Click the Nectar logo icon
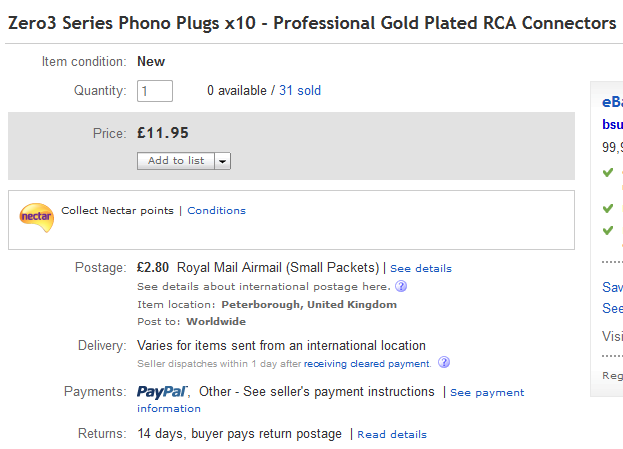Viewport: 623px width, 449px height. pyautogui.click(x=37, y=217)
